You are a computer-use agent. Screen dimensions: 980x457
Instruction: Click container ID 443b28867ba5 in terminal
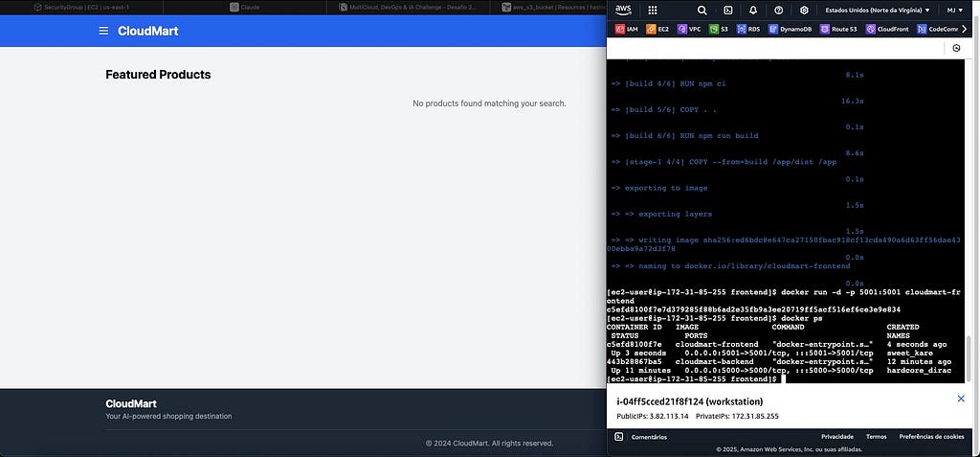tap(634, 362)
